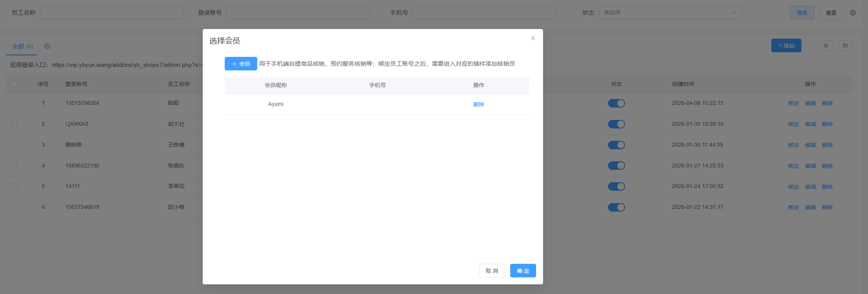The image size is (868, 294).
Task: Click employee name 陈阳
Action: [x=173, y=103]
